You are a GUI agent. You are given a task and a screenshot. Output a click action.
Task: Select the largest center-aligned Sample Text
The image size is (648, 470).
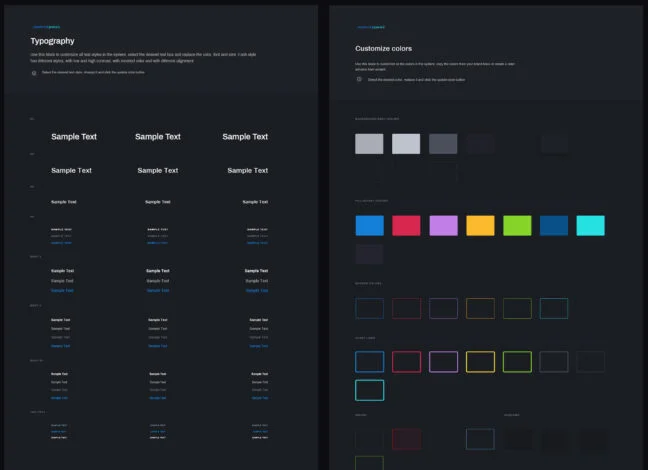(x=158, y=136)
